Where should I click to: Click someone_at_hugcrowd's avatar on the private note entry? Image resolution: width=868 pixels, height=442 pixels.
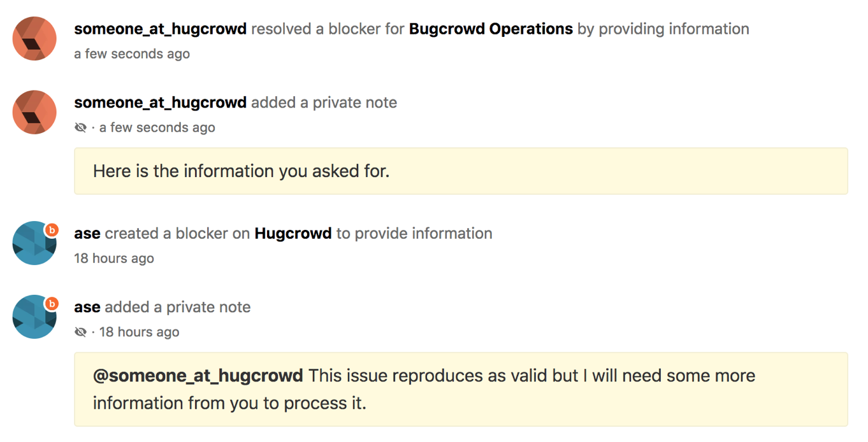[34, 113]
